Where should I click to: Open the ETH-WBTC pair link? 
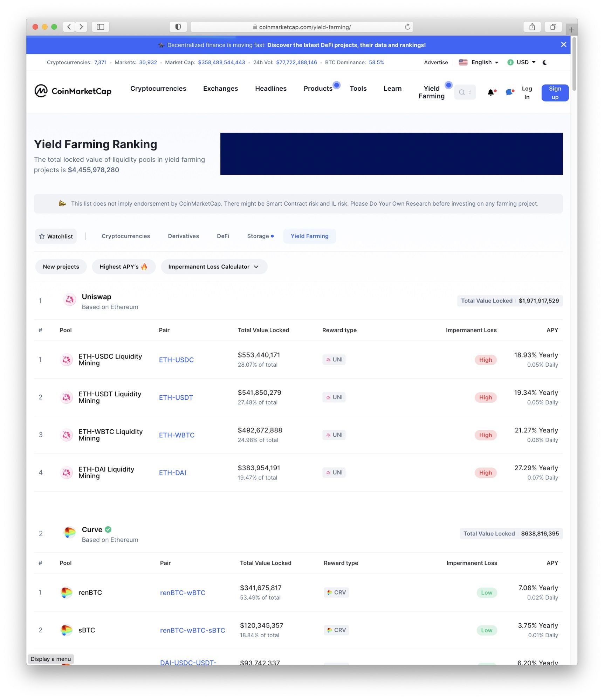coord(177,435)
